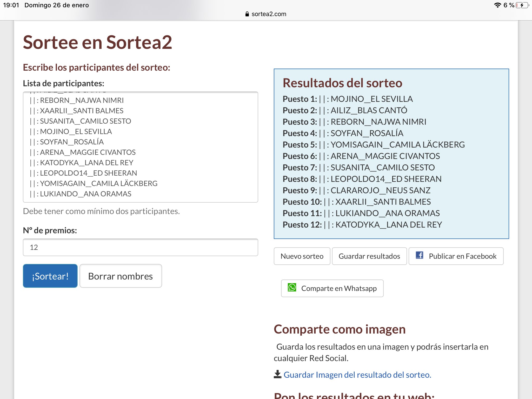Screen dimensions: 532x399
Task: Open Guardar Imagen del resultado link
Action: [x=357, y=375]
